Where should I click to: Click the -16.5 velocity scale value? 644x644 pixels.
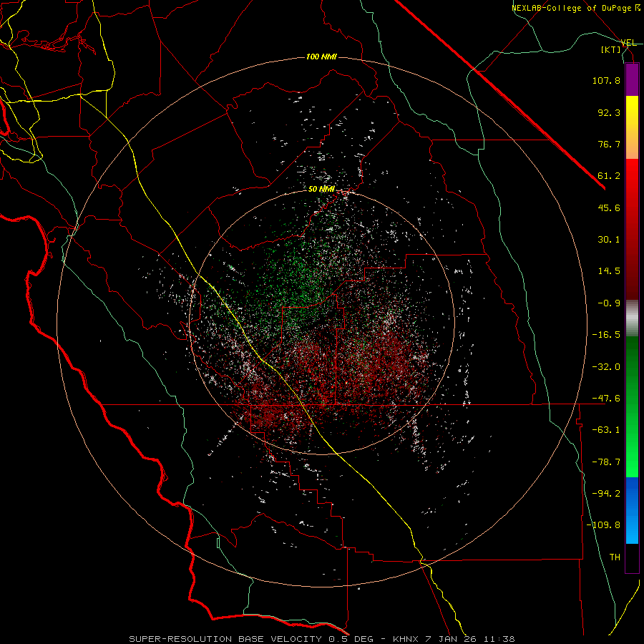[x=606, y=335]
